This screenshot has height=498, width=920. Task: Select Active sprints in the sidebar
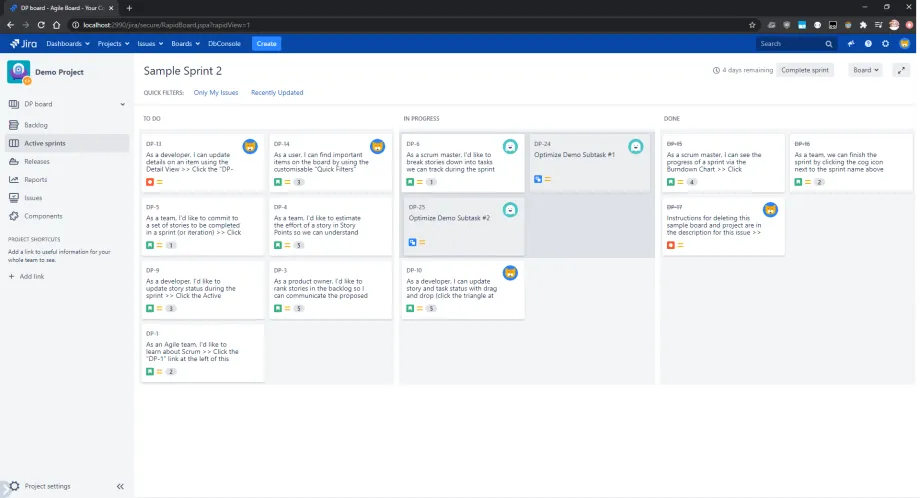click(x=67, y=143)
